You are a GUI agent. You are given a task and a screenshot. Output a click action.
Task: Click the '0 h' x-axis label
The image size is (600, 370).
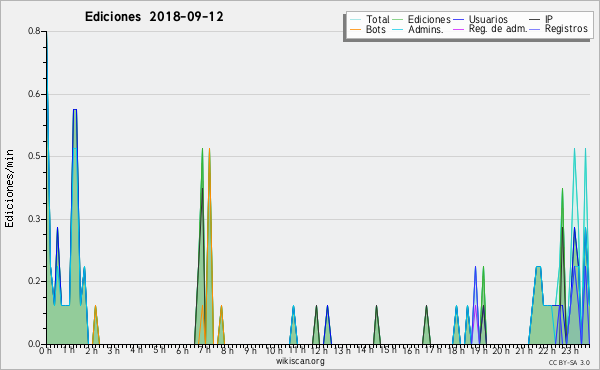coord(45,351)
